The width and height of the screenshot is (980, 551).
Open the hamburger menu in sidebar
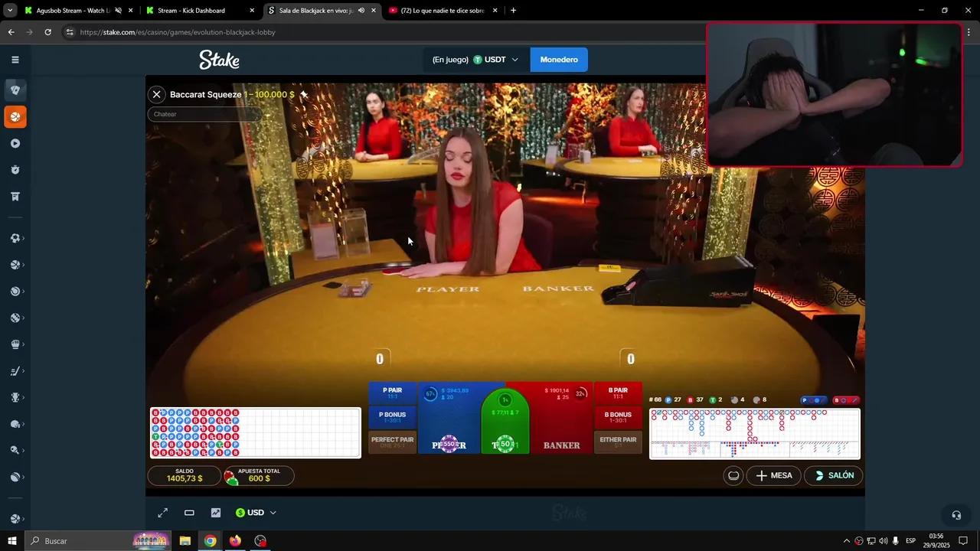[x=15, y=60]
